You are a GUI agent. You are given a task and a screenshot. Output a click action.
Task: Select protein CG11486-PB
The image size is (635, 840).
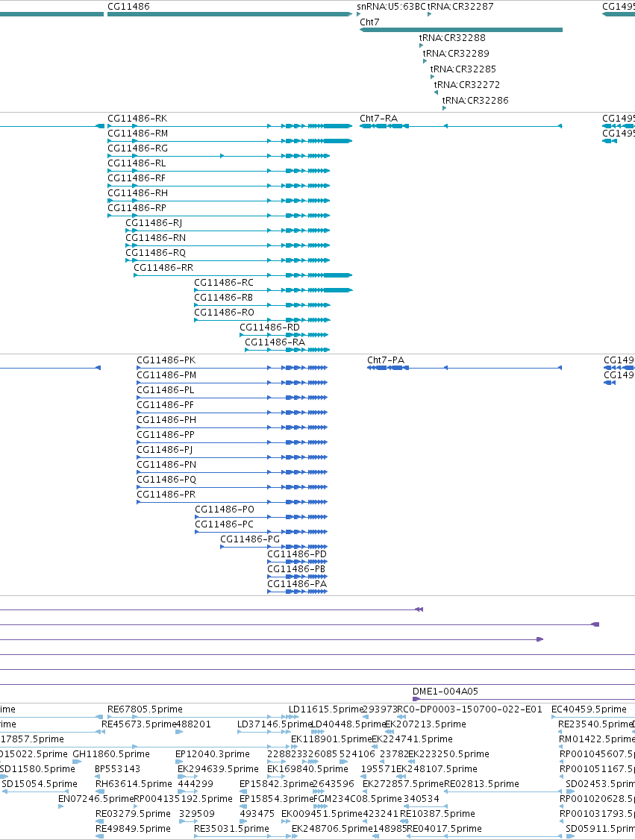coord(296,570)
